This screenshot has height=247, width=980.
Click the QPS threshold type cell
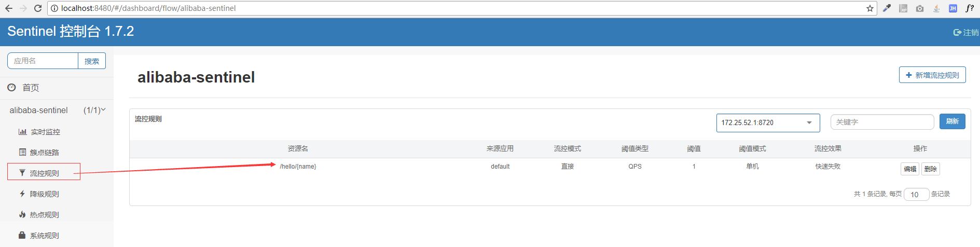click(x=635, y=167)
